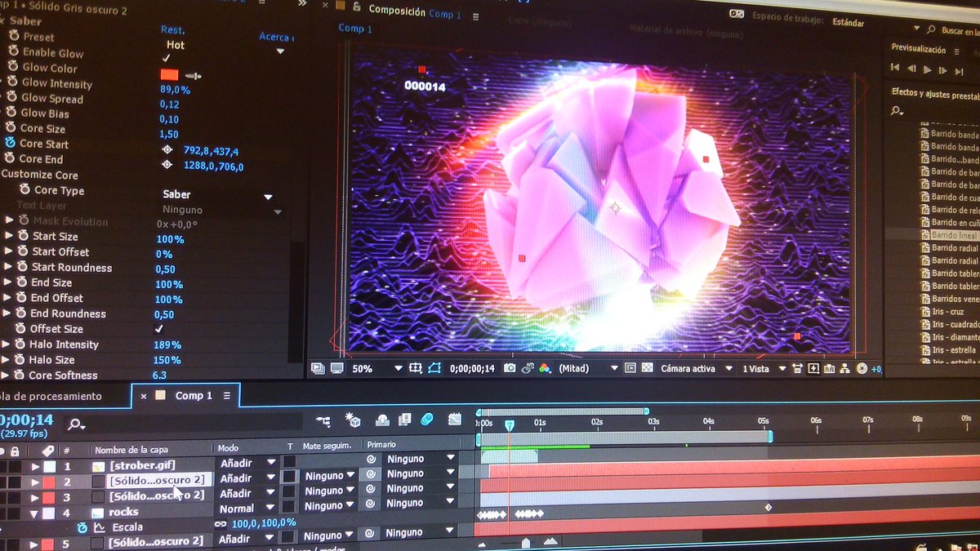The width and height of the screenshot is (980, 551).
Task: Click the timeline zoom slider handle
Action: tap(525, 542)
